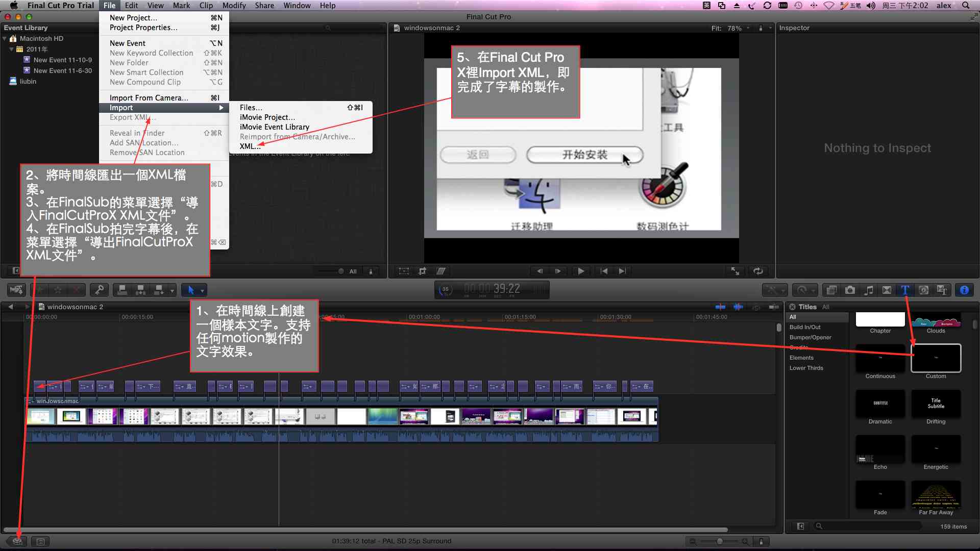Click the keyword editor key icon
This screenshot has height=551, width=980.
99,290
